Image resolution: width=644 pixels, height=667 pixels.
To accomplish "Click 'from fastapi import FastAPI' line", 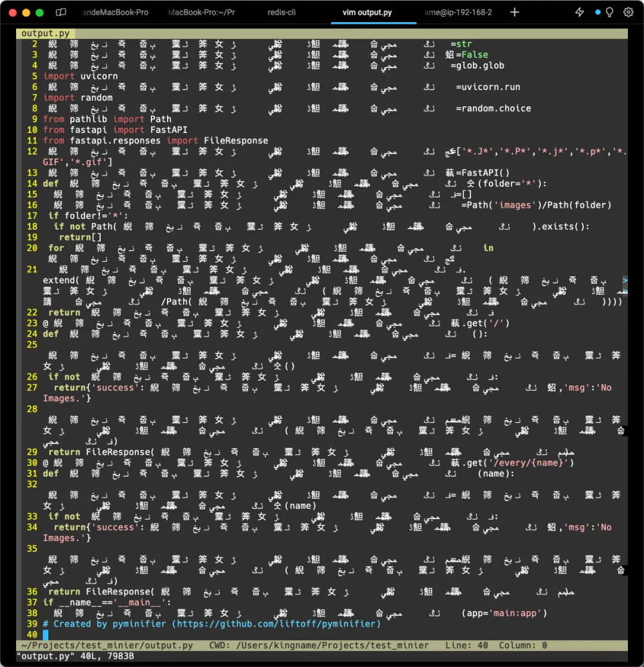I will click(x=114, y=129).
